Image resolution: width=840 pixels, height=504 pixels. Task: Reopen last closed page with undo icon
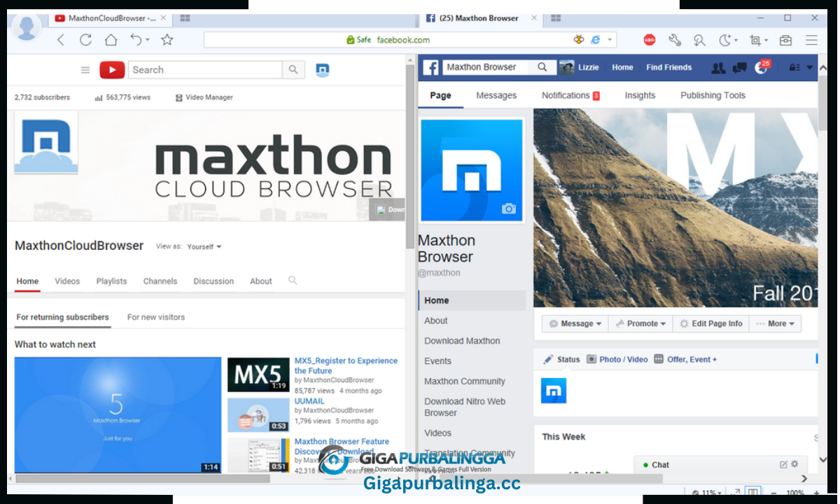click(136, 40)
